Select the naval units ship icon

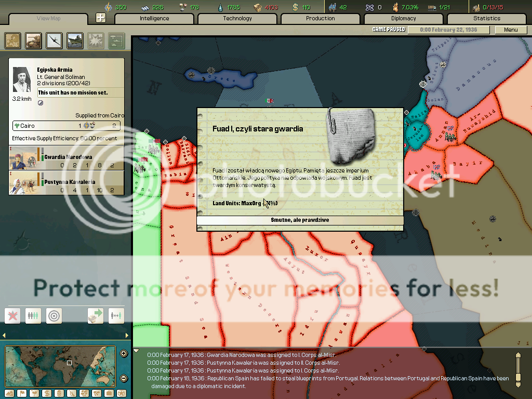click(75, 41)
